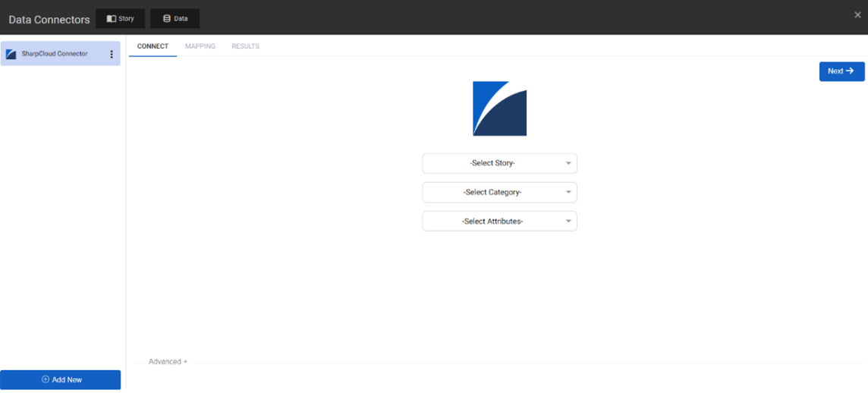This screenshot has width=868, height=393.
Task: Click the Add New button
Action: (61, 379)
